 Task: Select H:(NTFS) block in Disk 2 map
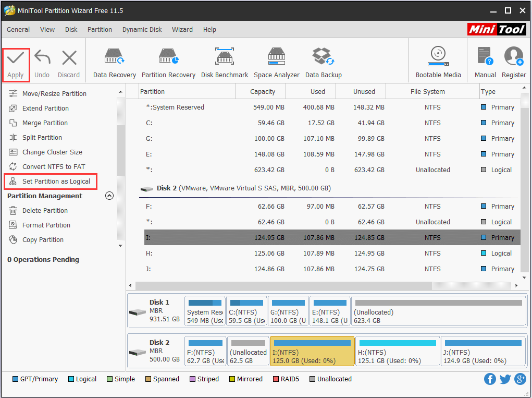click(397, 352)
